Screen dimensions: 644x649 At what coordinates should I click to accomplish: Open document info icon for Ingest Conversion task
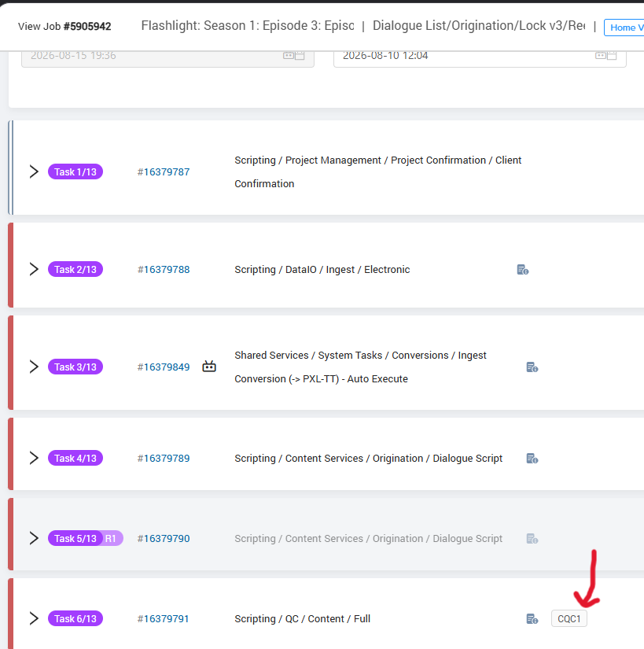[x=532, y=367]
